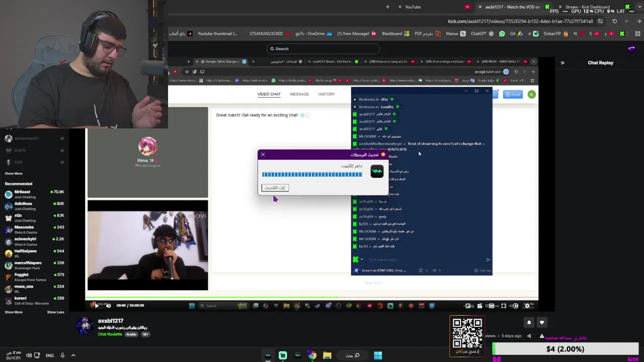Play the Kick VOD video
This screenshot has width=644, height=362.
[96, 306]
